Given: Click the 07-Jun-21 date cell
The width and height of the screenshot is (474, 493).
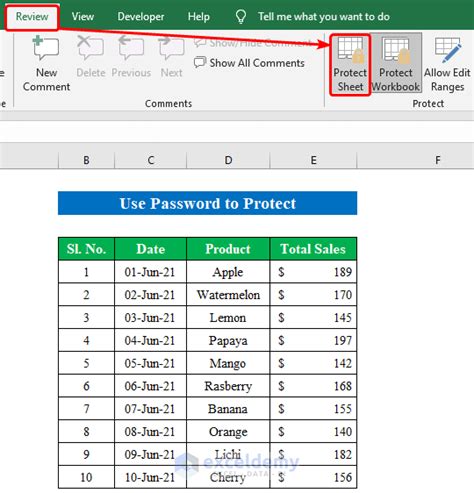Looking at the screenshot, I should (x=151, y=409).
